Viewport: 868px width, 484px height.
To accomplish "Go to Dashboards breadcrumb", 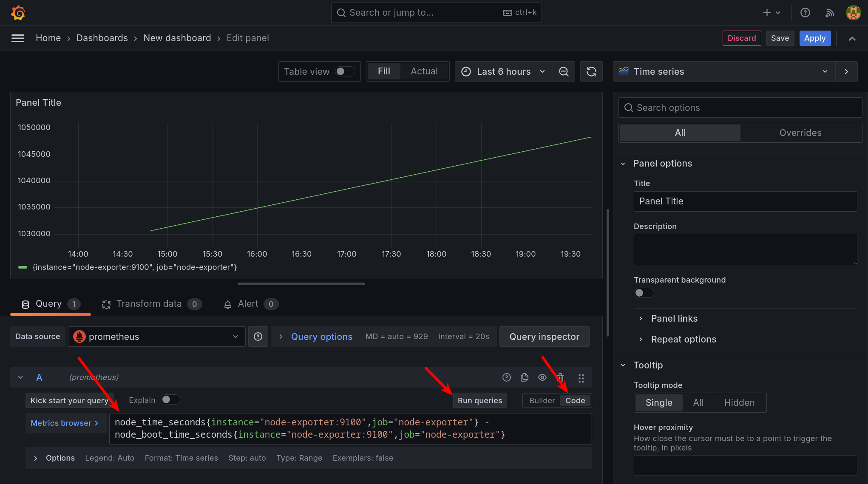I will pyautogui.click(x=102, y=38).
